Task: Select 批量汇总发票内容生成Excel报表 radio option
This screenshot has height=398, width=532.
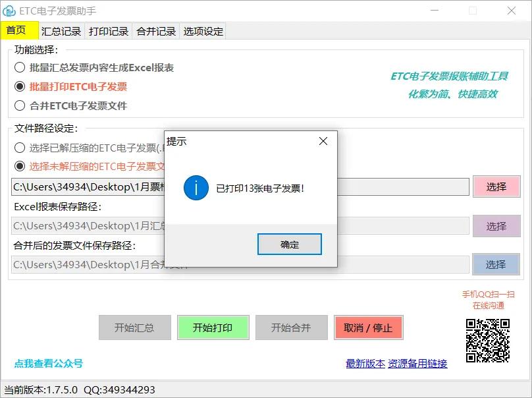Action: point(94,68)
